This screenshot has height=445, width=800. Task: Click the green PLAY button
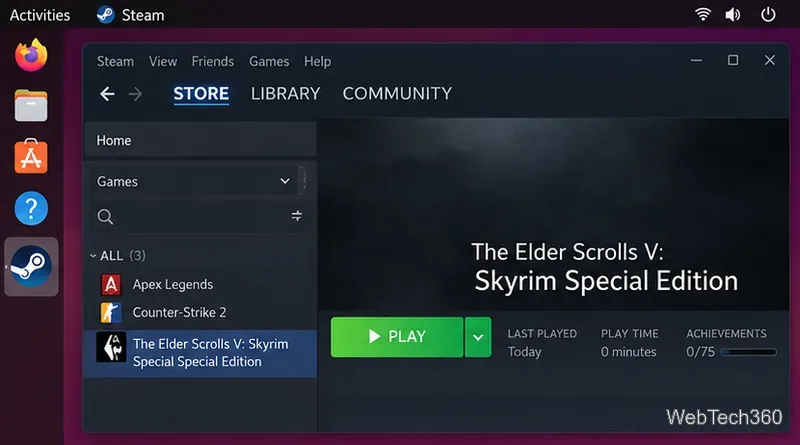click(397, 337)
